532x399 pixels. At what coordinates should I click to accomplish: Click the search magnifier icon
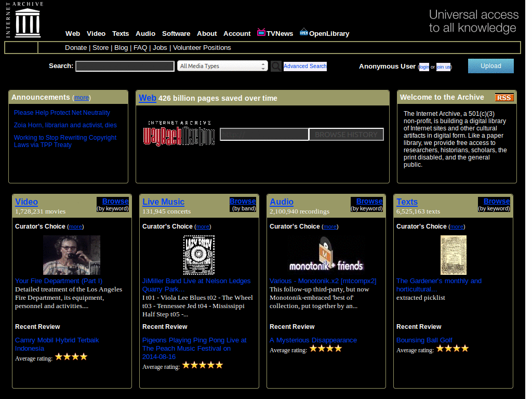pos(276,66)
